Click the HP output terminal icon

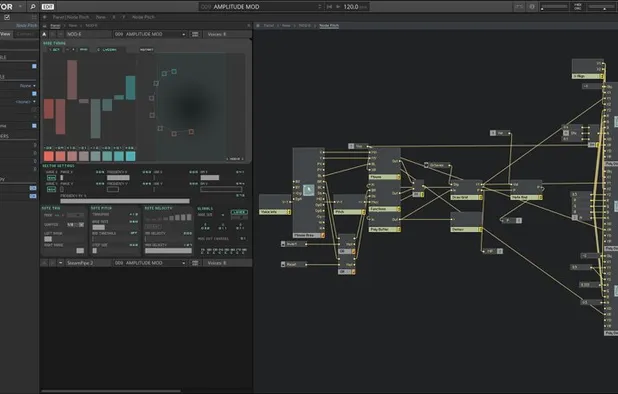coord(500,251)
